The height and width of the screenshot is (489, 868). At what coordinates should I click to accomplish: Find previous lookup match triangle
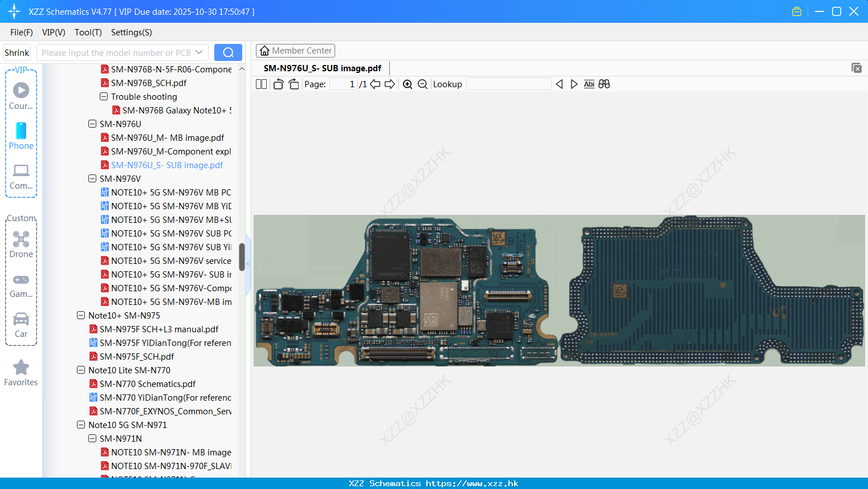coord(559,84)
